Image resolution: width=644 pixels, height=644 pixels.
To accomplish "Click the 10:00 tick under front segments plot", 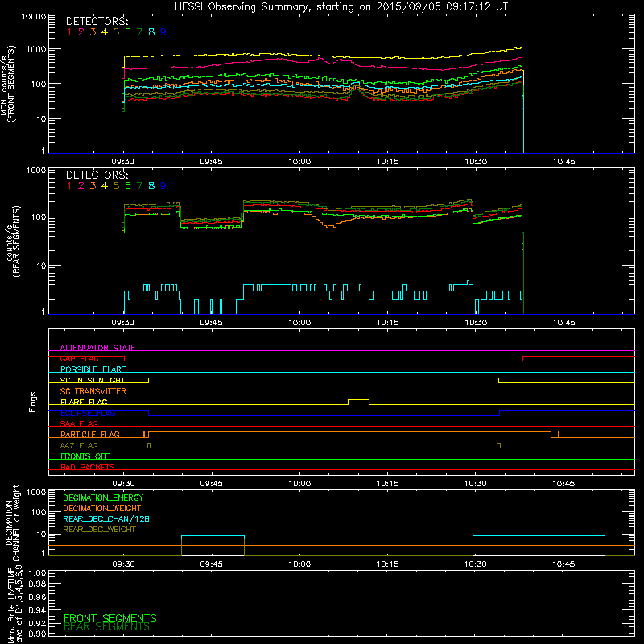I will (299, 162).
